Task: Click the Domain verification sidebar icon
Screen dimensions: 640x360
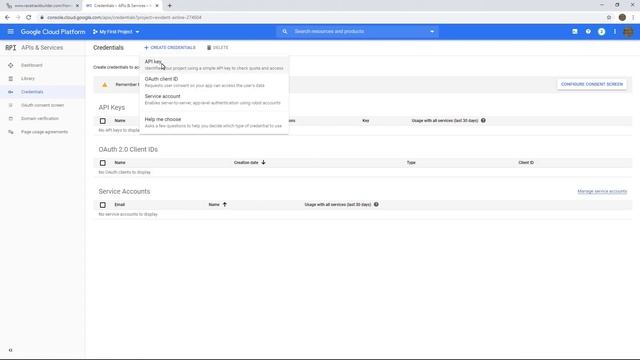Action: click(11, 118)
